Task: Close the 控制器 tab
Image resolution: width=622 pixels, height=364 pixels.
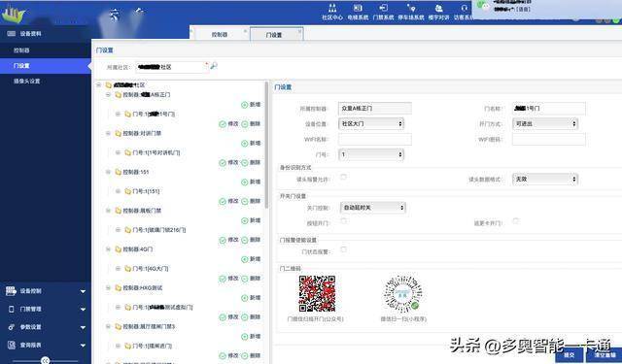Action: pos(245,31)
